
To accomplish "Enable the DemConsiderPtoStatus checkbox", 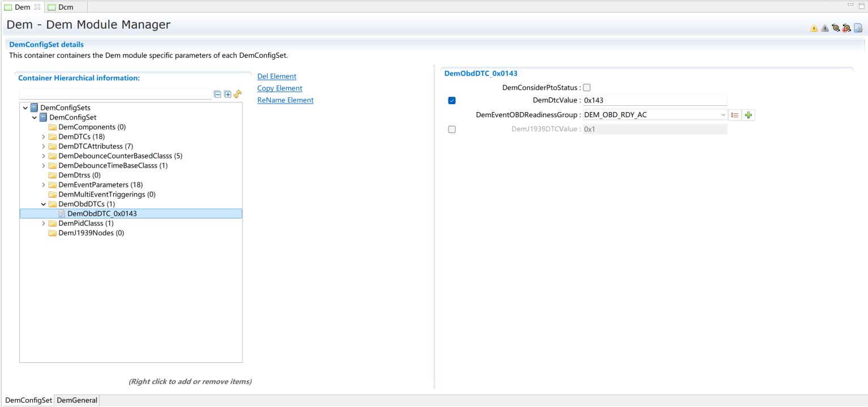I will [587, 88].
